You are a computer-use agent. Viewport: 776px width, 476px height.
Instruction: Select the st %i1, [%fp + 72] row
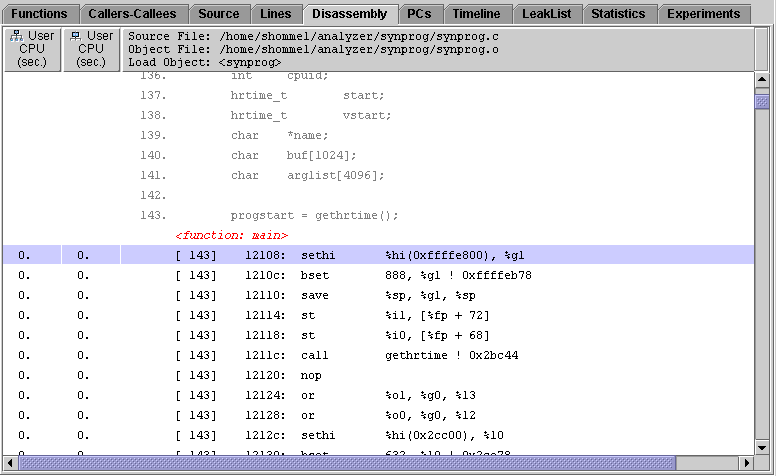tap(379, 315)
